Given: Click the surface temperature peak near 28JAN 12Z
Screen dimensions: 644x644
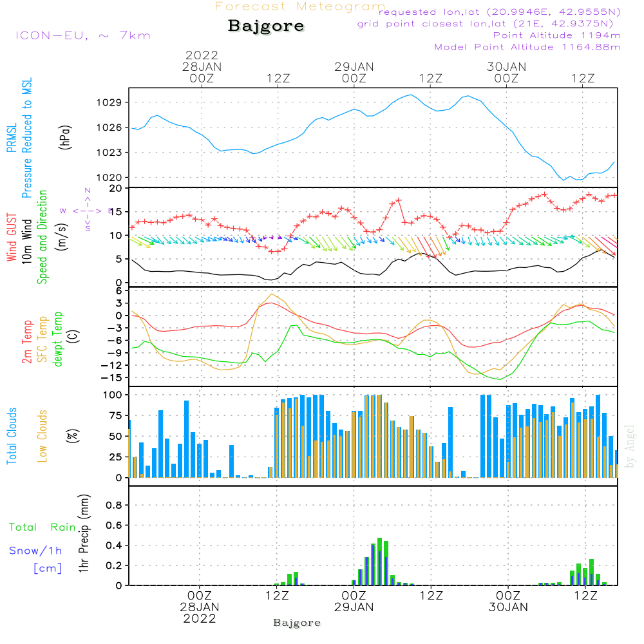Looking at the screenshot, I should point(272,294).
